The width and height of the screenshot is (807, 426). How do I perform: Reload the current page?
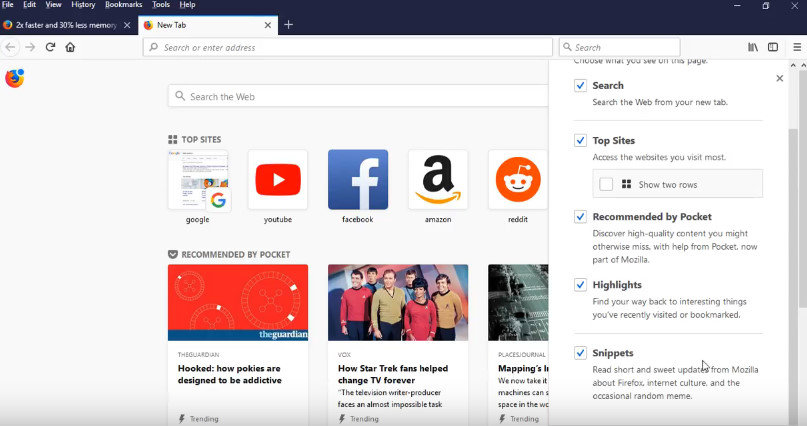(x=50, y=47)
